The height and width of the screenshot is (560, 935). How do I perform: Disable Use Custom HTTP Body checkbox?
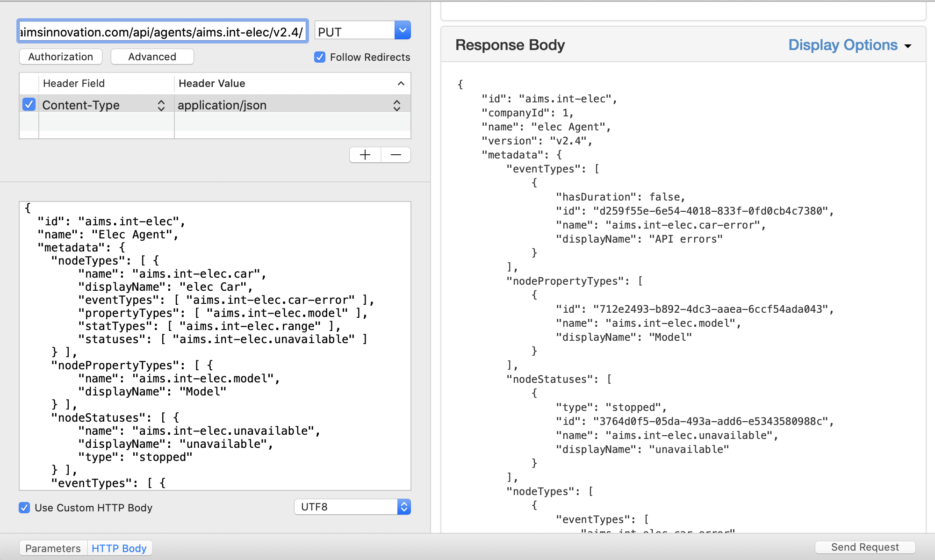coord(24,508)
